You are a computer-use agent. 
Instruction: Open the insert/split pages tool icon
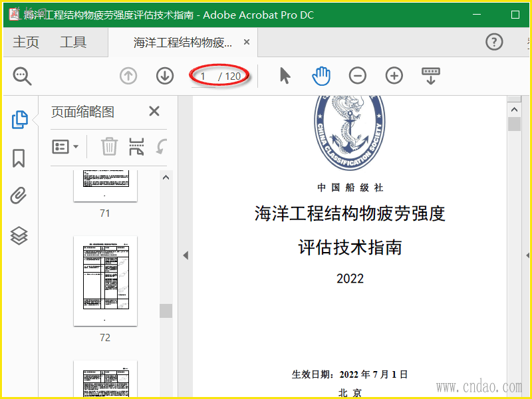(x=136, y=146)
